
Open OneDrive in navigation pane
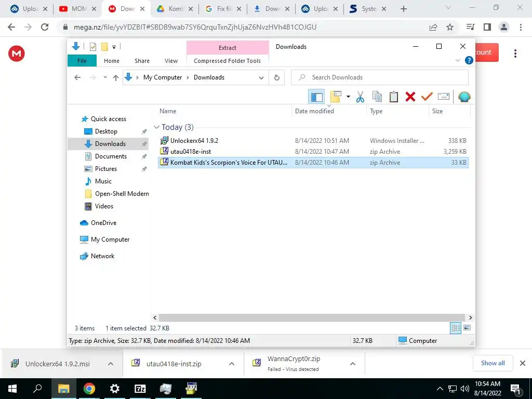pyautogui.click(x=103, y=223)
